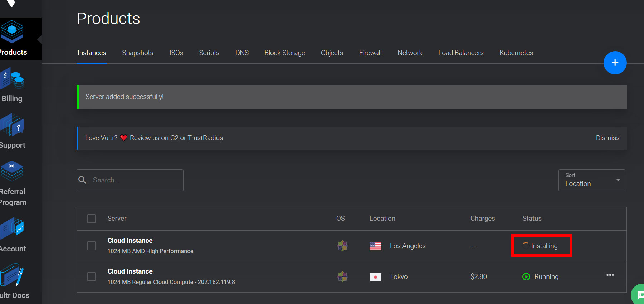Click the Tokyo location text
The height and width of the screenshot is (304, 644).
[399, 277]
